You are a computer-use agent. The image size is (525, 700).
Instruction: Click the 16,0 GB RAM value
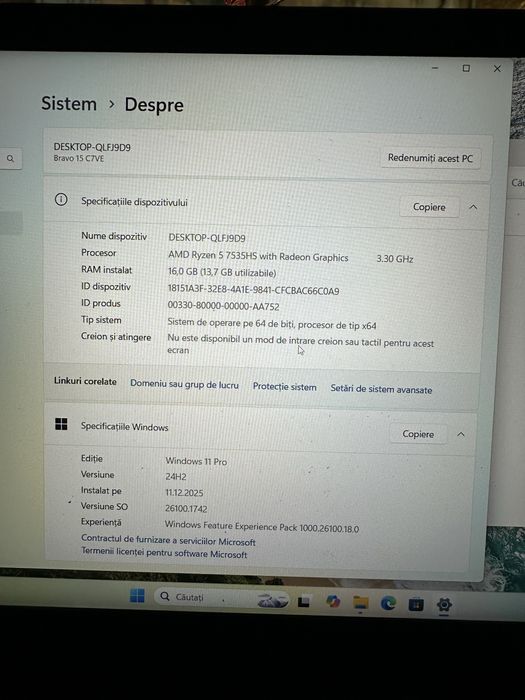pyautogui.click(x=222, y=272)
